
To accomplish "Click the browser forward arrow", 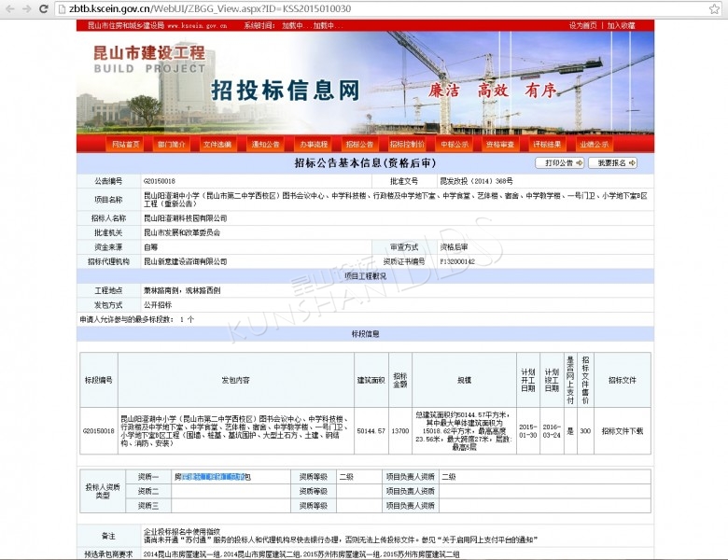I will 27,8.
